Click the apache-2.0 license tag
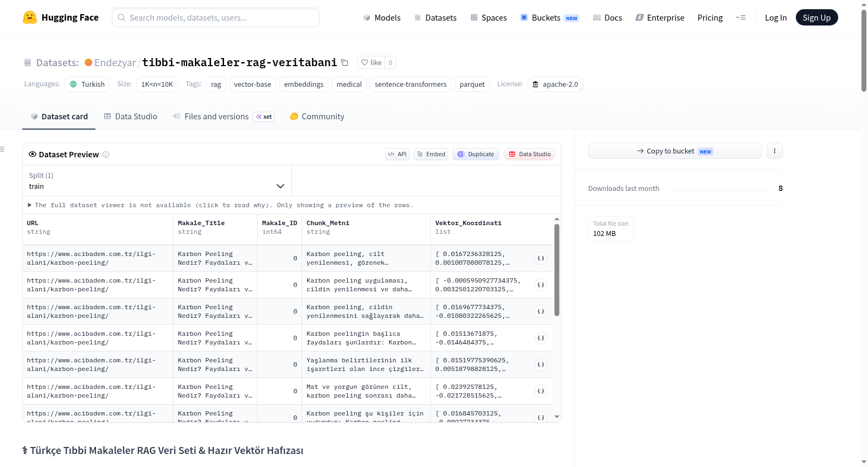Image resolution: width=868 pixels, height=467 pixels. click(x=555, y=84)
